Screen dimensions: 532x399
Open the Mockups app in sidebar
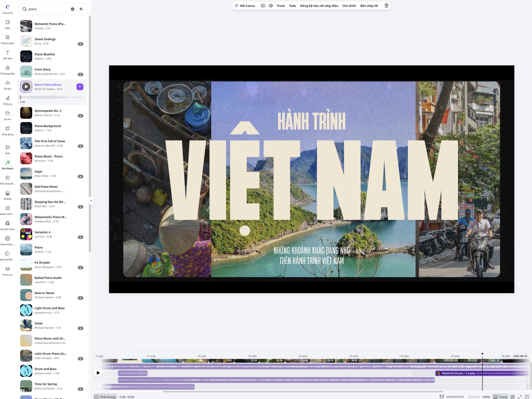pyautogui.click(x=7, y=271)
